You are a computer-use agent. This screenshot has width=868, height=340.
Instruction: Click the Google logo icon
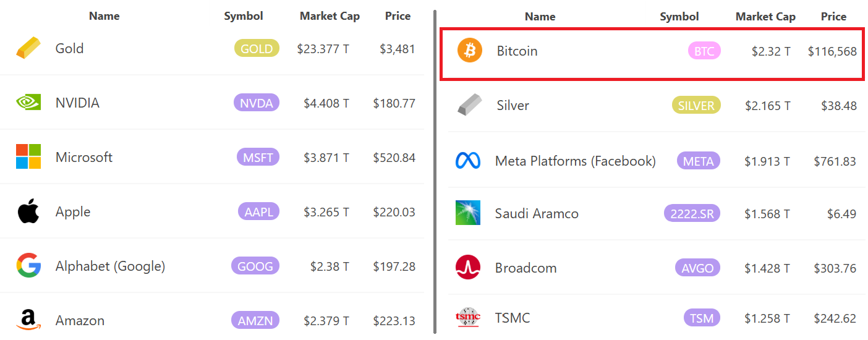pos(28,266)
